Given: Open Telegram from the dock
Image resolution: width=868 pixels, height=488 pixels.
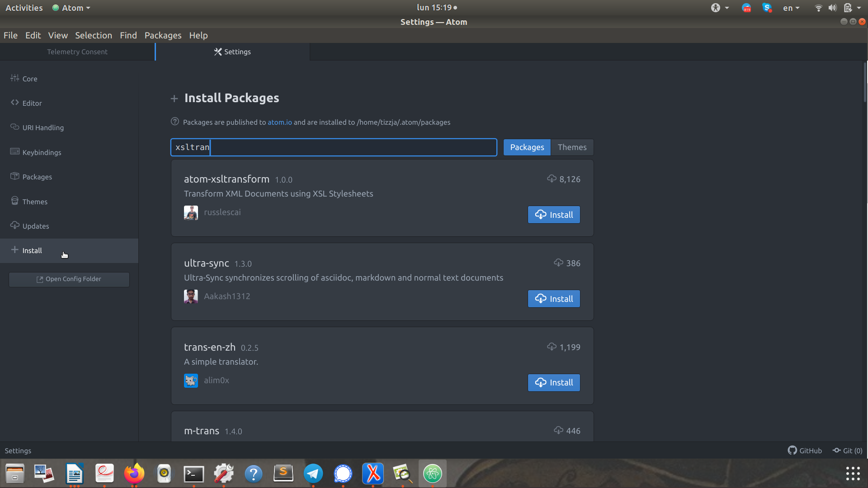Looking at the screenshot, I should 313,474.
